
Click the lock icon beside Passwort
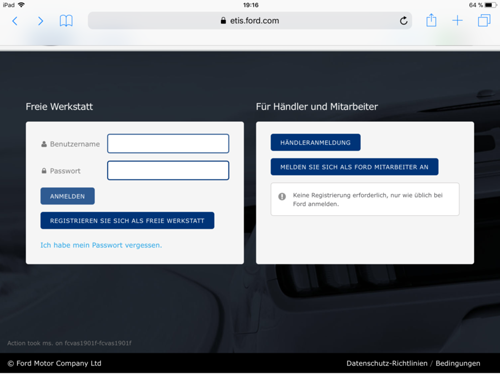44,171
